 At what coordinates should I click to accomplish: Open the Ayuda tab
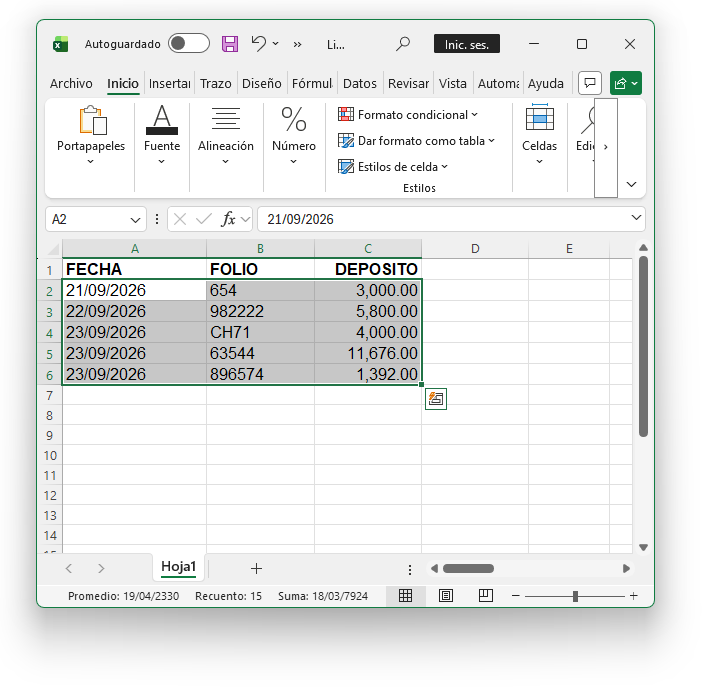point(546,83)
